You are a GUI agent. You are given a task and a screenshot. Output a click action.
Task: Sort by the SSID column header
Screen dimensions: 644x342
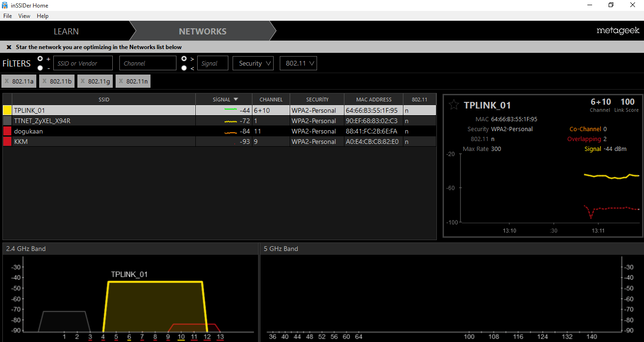coord(104,100)
